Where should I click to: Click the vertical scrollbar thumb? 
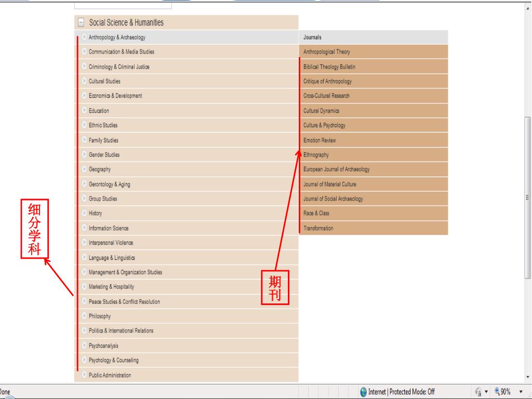pos(527,197)
